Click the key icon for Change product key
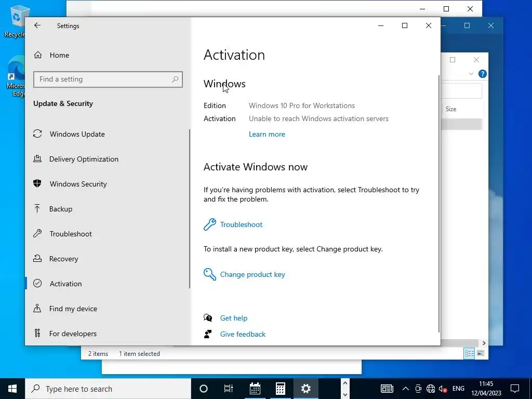Image resolution: width=532 pixels, height=399 pixels. 210,274
